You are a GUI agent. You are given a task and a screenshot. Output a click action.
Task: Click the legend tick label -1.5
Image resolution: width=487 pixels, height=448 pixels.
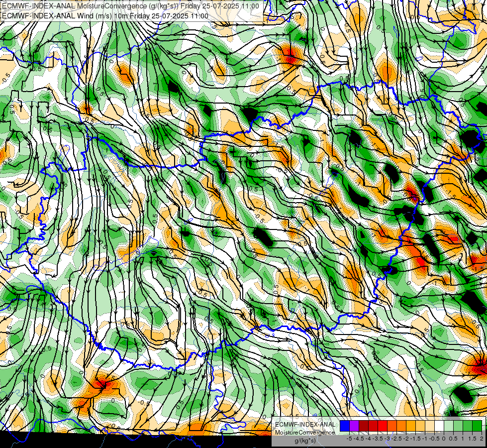point(415,439)
